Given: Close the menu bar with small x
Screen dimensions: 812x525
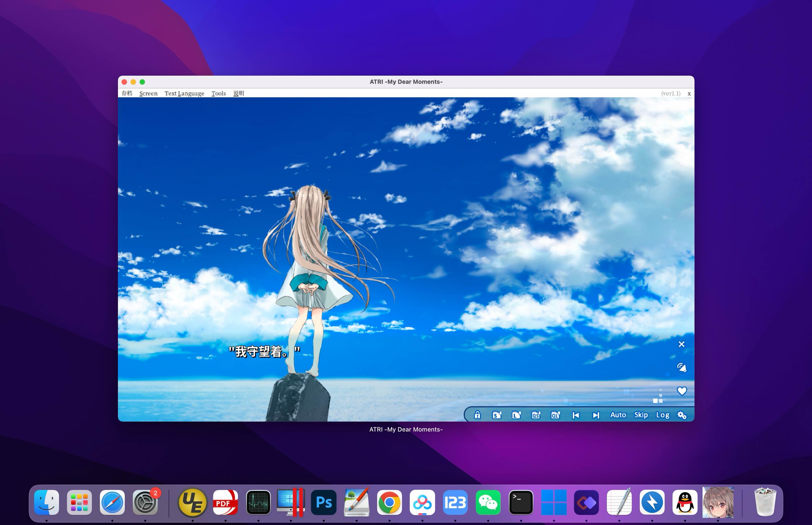Looking at the screenshot, I should coord(689,93).
